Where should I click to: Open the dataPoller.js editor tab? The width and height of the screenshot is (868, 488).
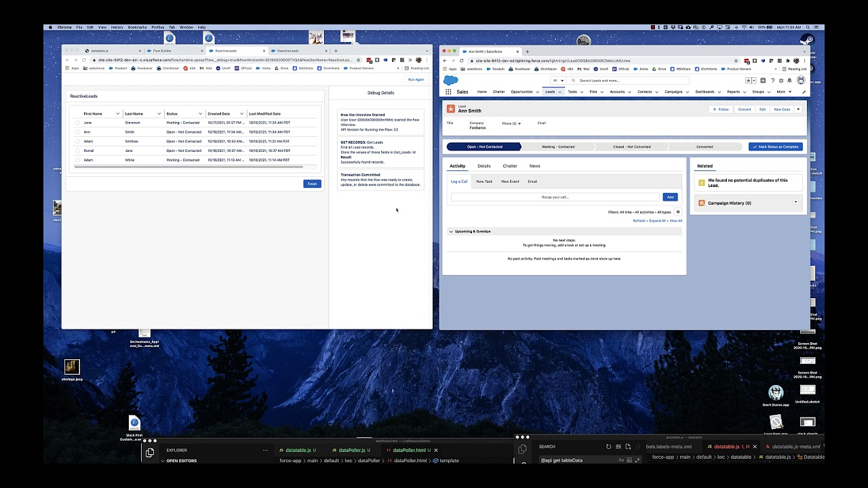coord(352,450)
